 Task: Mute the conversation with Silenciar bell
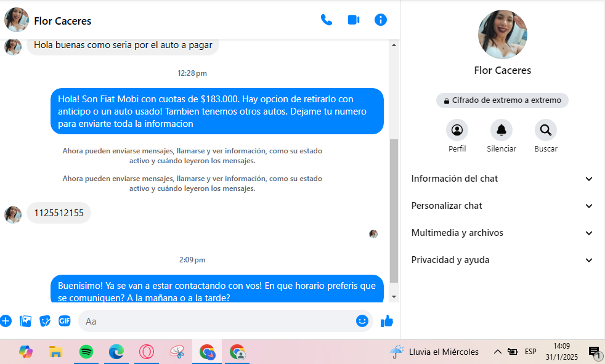[x=501, y=131]
